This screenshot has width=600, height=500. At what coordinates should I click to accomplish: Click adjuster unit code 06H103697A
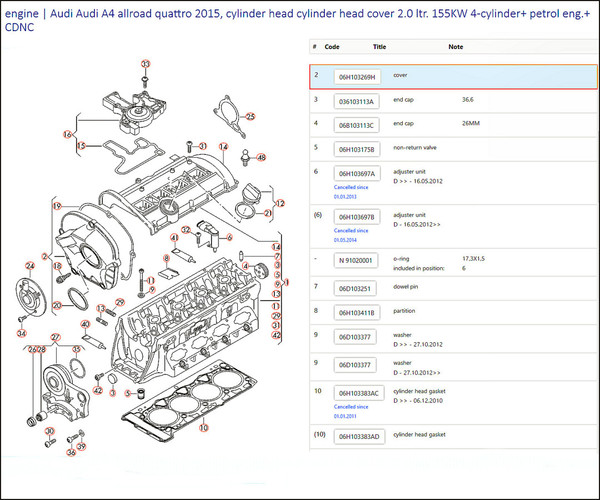tap(357, 173)
